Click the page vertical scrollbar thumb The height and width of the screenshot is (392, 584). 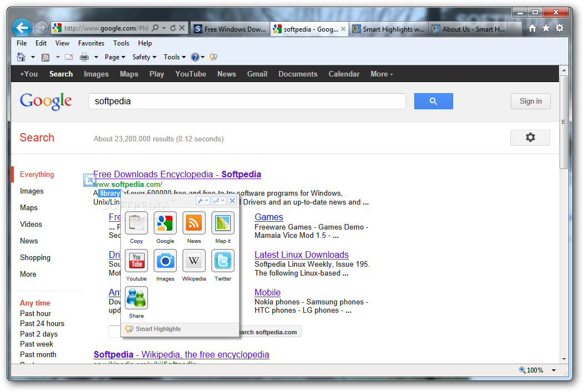coord(563,122)
